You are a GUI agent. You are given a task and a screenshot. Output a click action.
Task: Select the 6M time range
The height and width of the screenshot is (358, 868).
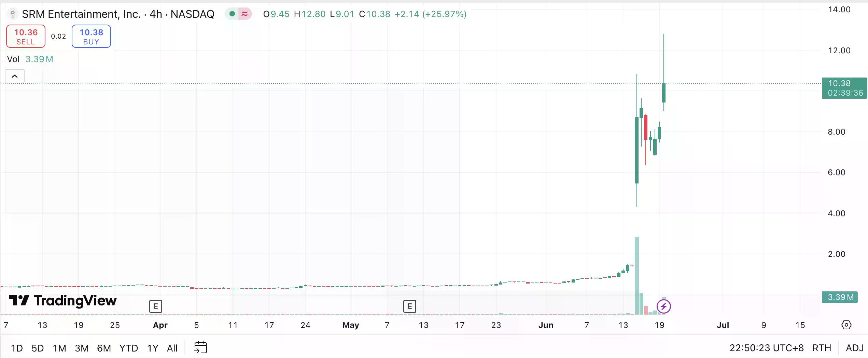(x=104, y=348)
